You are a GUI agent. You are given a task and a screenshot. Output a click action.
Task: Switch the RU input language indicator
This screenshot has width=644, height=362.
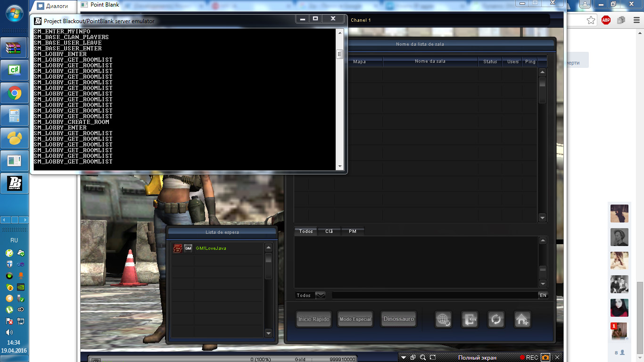point(14,240)
